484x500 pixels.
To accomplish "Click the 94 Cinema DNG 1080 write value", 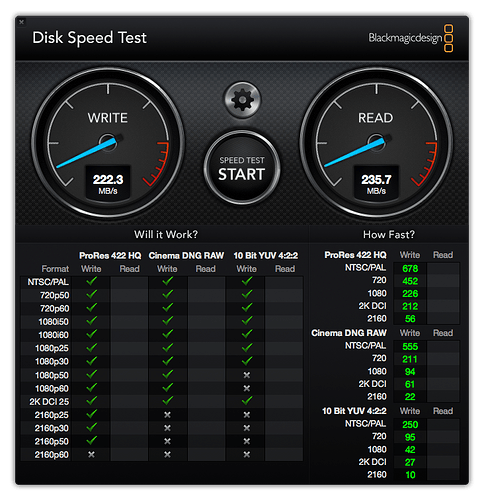I will pyautogui.click(x=410, y=372).
